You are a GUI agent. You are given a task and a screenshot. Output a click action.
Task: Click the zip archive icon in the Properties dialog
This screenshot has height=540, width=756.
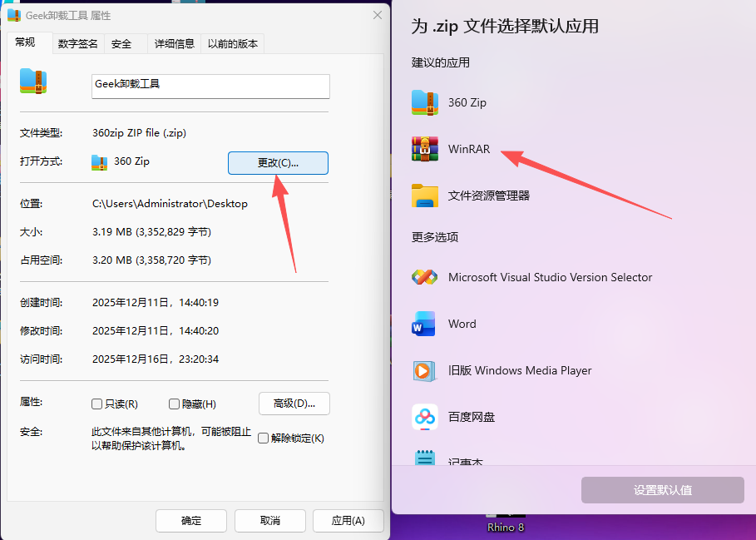click(33, 82)
